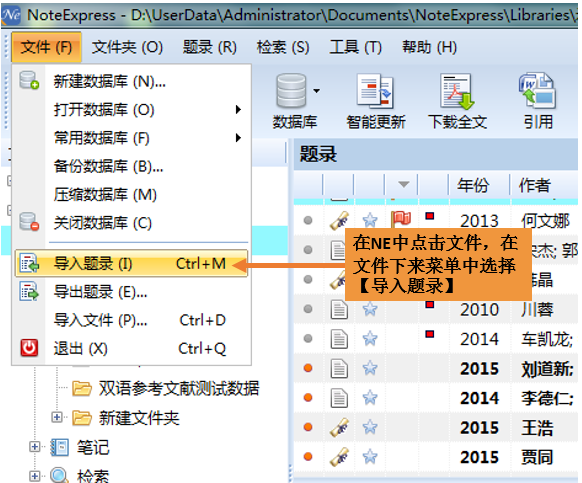This screenshot has height=483, width=582.
Task: Expand the 笔记 tree node
Action: point(34,447)
